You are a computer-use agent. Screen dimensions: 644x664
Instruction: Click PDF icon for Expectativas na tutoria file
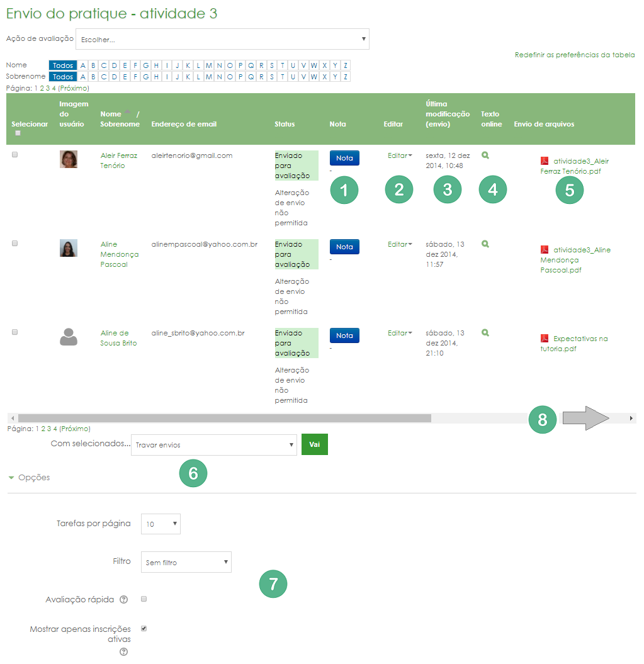545,338
